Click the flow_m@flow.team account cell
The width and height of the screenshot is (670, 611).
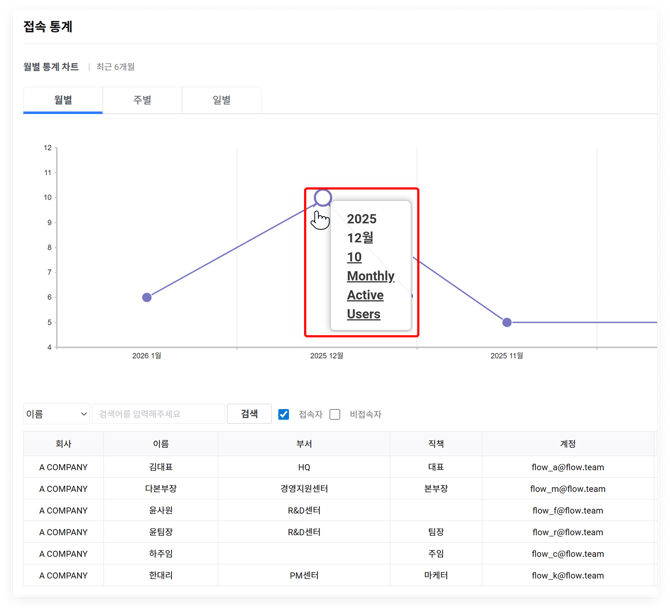tap(567, 489)
